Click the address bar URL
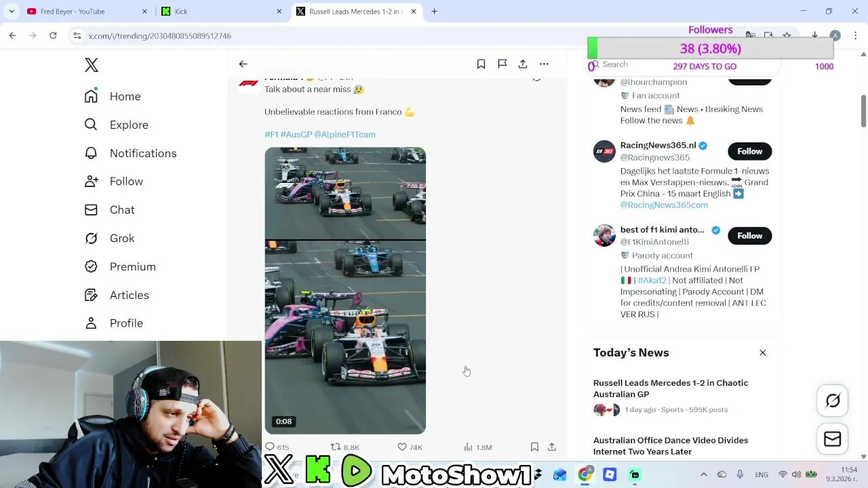Viewport: 868px width, 488px height. (159, 36)
